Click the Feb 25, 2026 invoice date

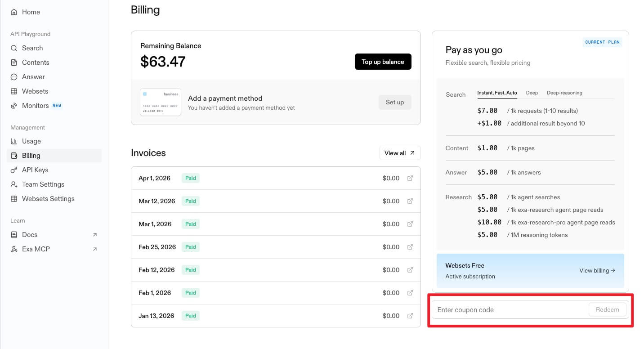pyautogui.click(x=157, y=247)
